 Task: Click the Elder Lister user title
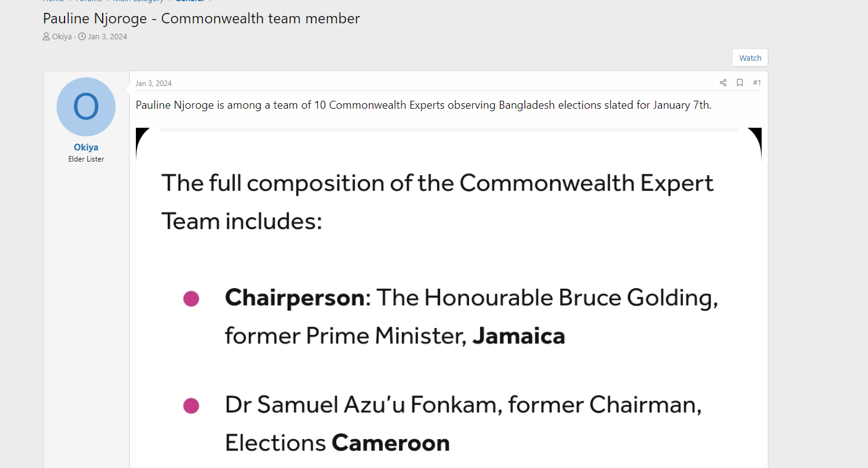[x=86, y=159]
